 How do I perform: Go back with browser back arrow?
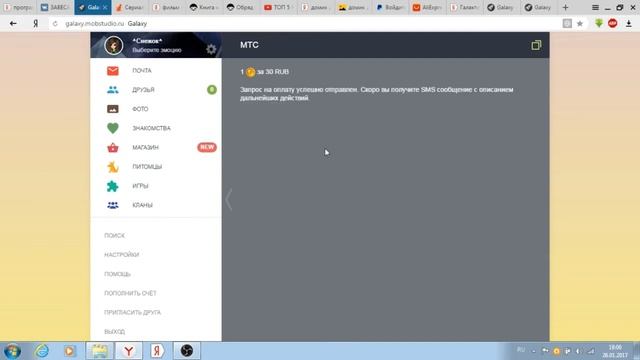pyautogui.click(x=13, y=24)
